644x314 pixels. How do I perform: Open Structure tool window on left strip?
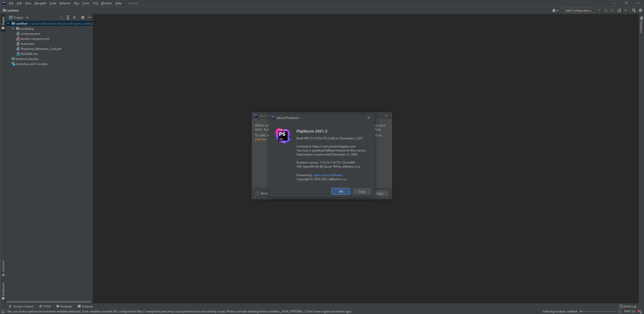tap(3, 268)
